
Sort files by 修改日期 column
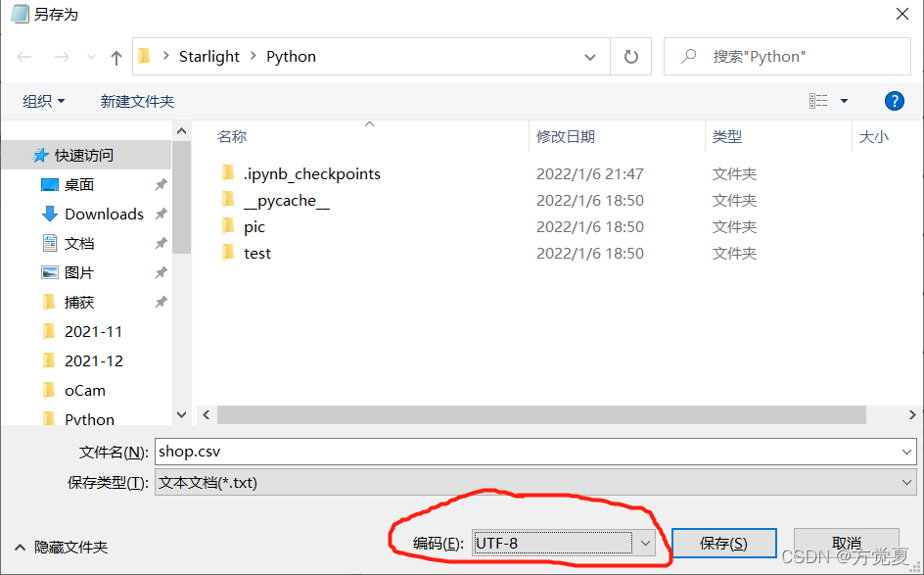pyautogui.click(x=565, y=137)
